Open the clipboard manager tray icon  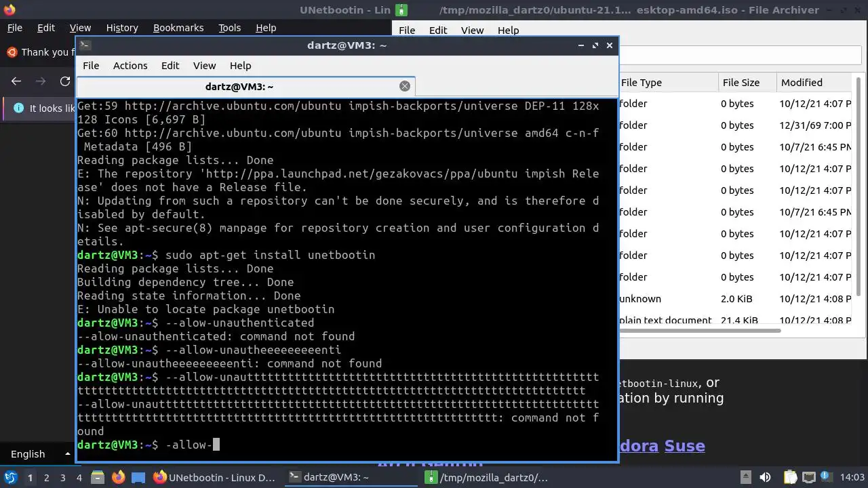pyautogui.click(x=790, y=477)
